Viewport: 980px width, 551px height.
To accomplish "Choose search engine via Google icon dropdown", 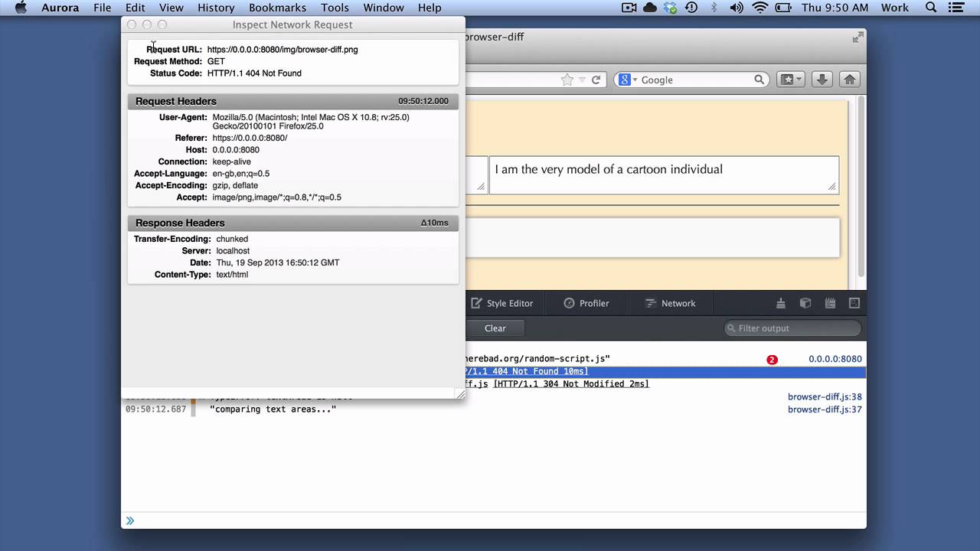I will [x=628, y=80].
